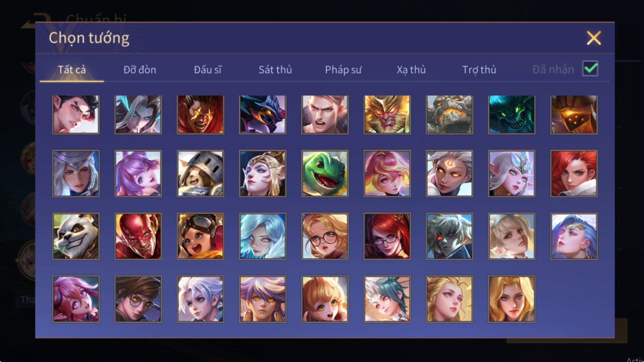Select the red-haired woman with glasses

387,236
